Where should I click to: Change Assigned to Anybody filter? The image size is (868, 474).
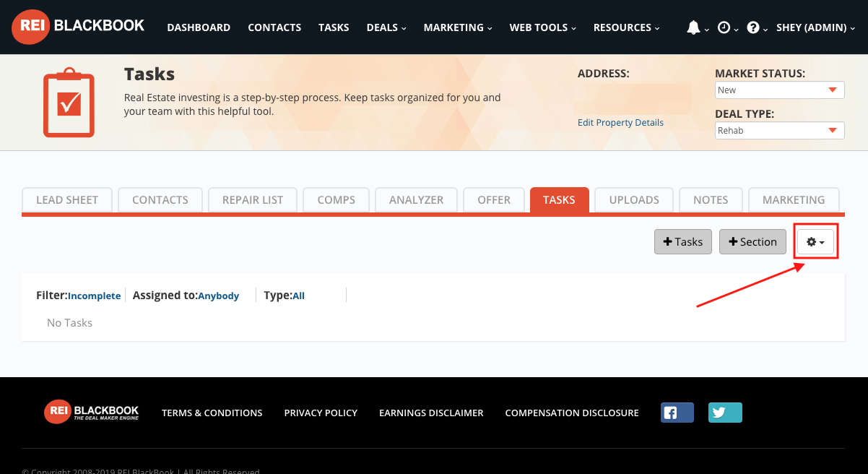tap(218, 296)
